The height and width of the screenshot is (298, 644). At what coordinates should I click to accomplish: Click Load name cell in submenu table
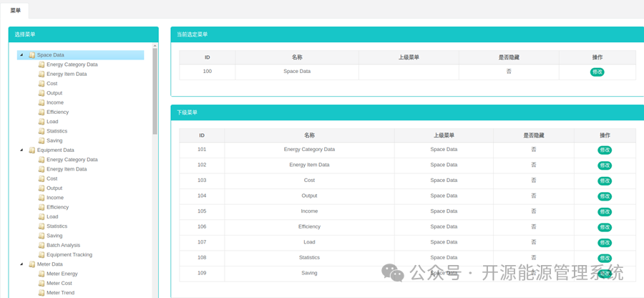(x=309, y=242)
